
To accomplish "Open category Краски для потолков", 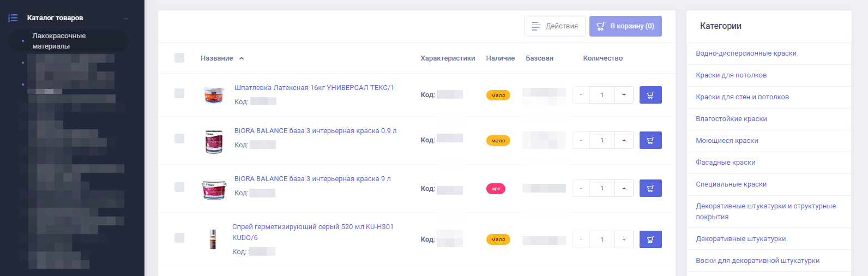I will [x=731, y=75].
